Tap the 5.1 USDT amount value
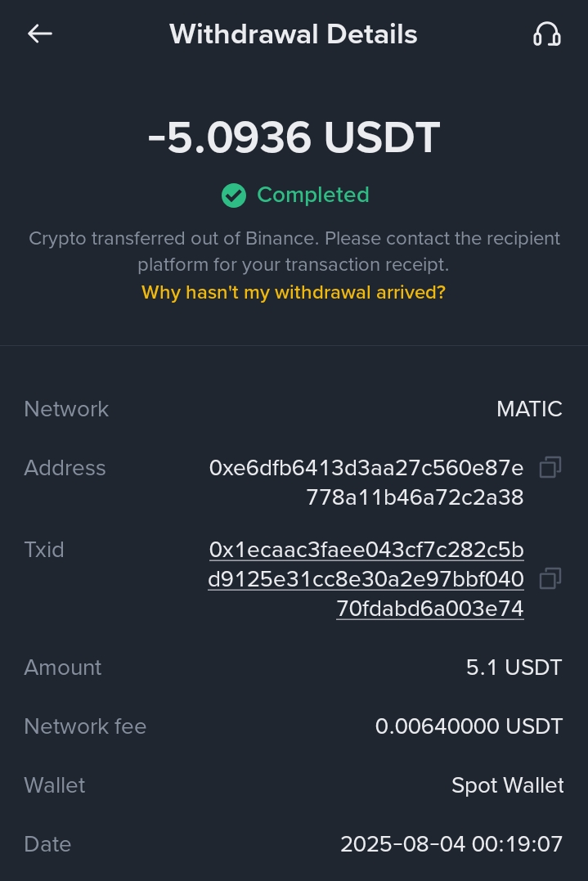The image size is (588, 881). (x=514, y=667)
